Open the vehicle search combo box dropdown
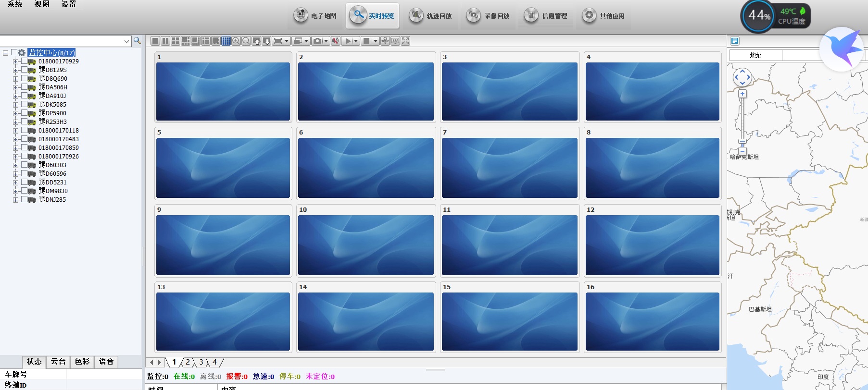868x390 pixels. coord(127,41)
